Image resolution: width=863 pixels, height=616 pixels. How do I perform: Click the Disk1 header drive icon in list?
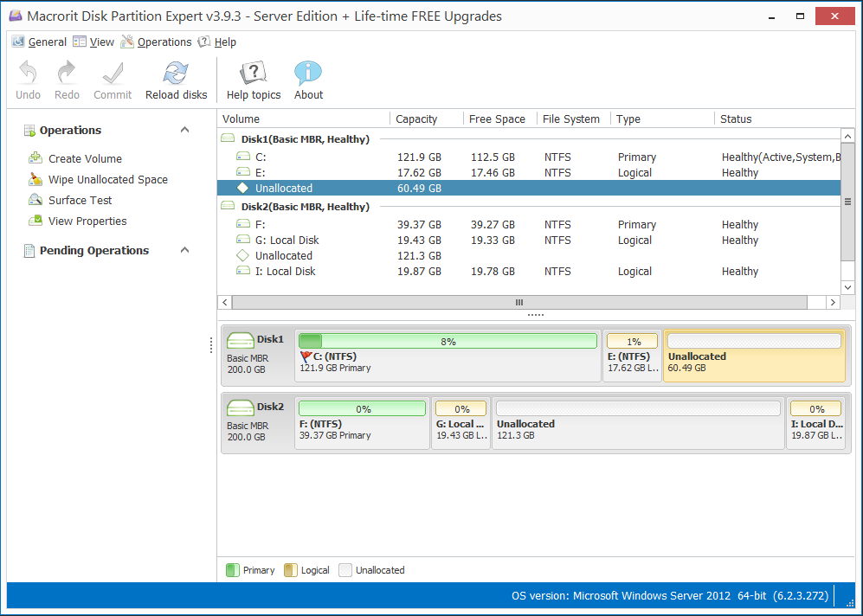click(x=228, y=138)
